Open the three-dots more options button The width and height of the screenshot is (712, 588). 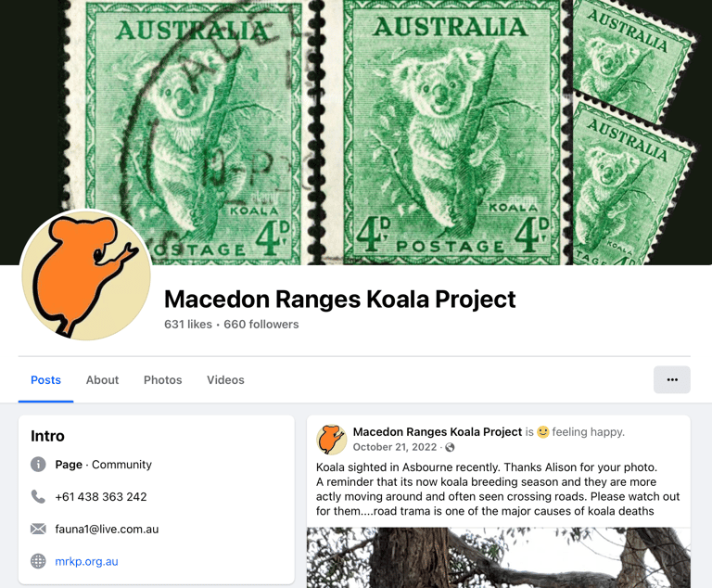(671, 379)
